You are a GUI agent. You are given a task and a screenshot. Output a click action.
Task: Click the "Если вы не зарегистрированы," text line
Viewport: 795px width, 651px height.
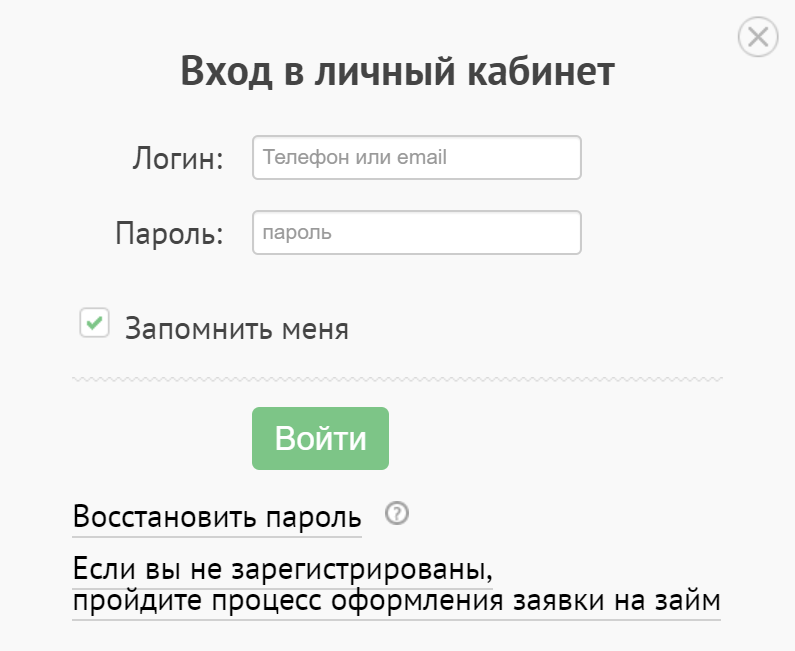point(284,570)
